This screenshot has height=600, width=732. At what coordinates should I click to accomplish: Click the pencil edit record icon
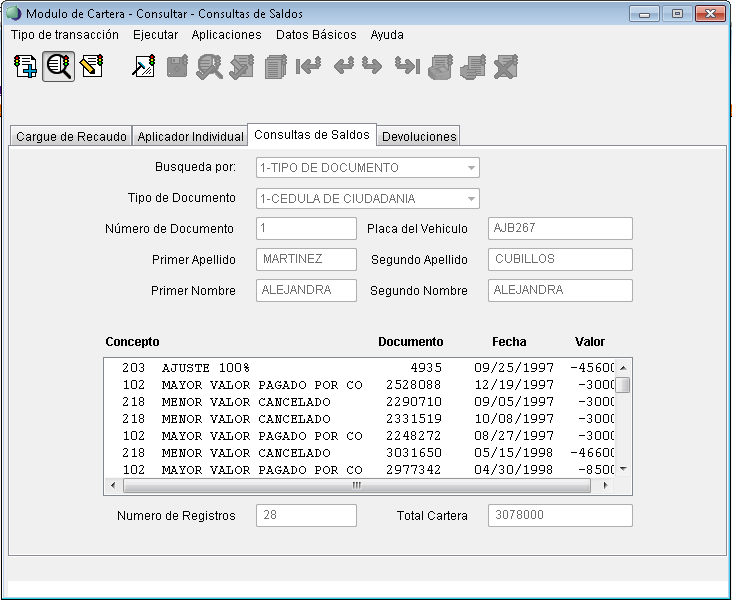tap(92, 67)
